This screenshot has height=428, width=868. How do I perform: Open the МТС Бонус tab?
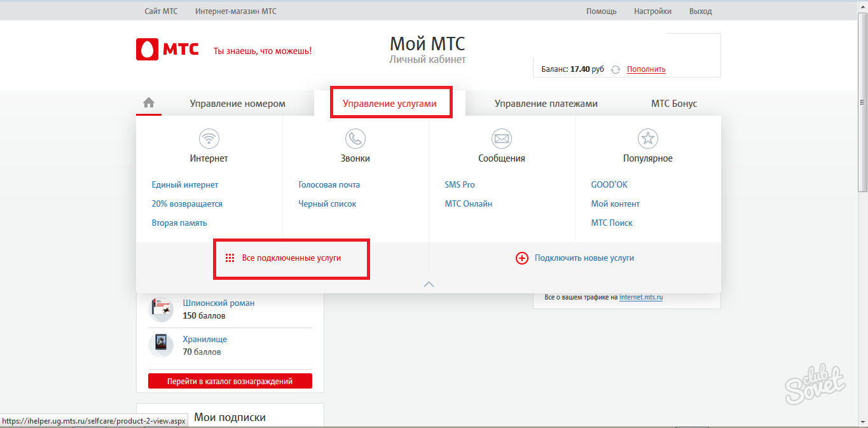(x=674, y=104)
